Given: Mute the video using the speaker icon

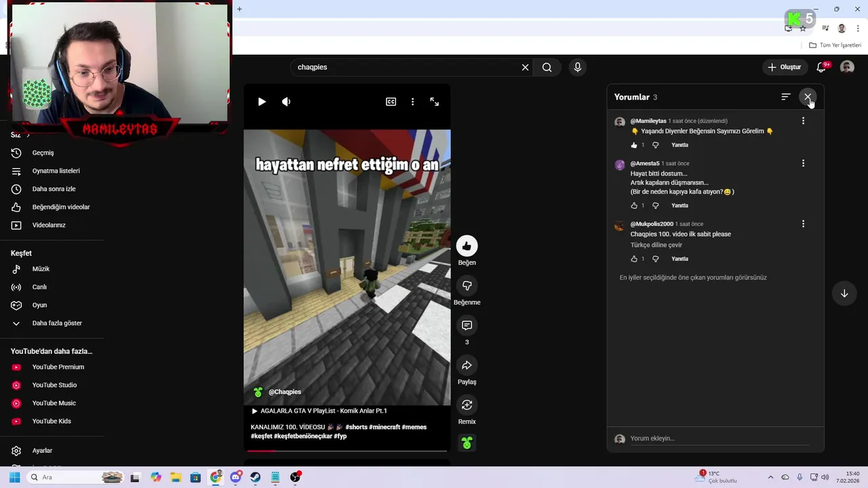Looking at the screenshot, I should coord(286,102).
